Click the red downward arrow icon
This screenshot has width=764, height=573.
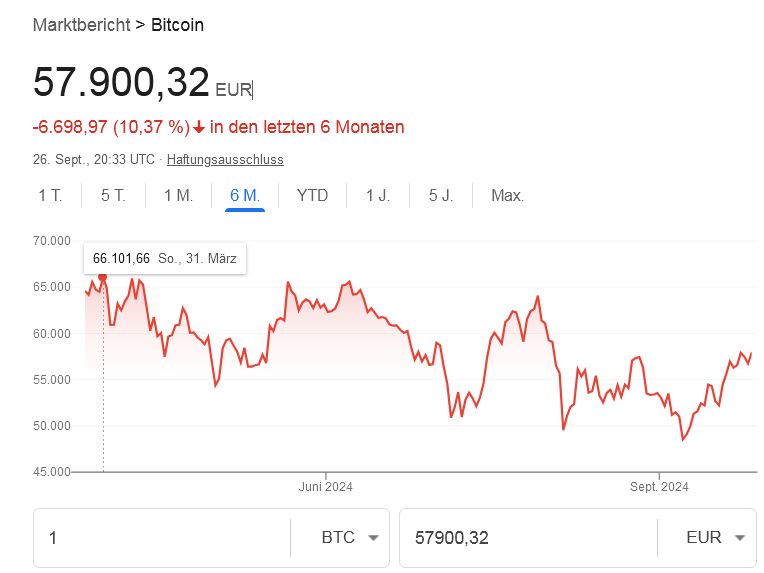[199, 127]
